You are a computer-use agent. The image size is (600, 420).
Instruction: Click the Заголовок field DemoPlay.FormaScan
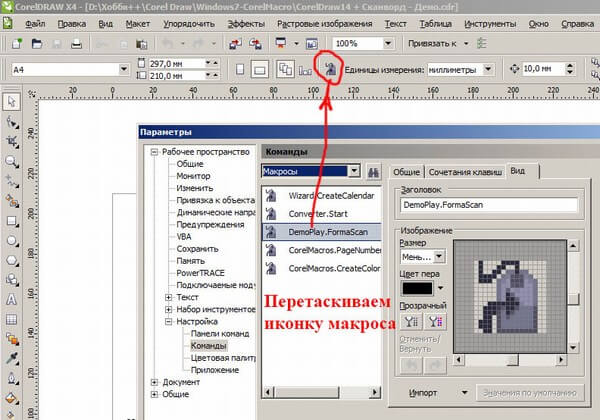[x=489, y=205]
